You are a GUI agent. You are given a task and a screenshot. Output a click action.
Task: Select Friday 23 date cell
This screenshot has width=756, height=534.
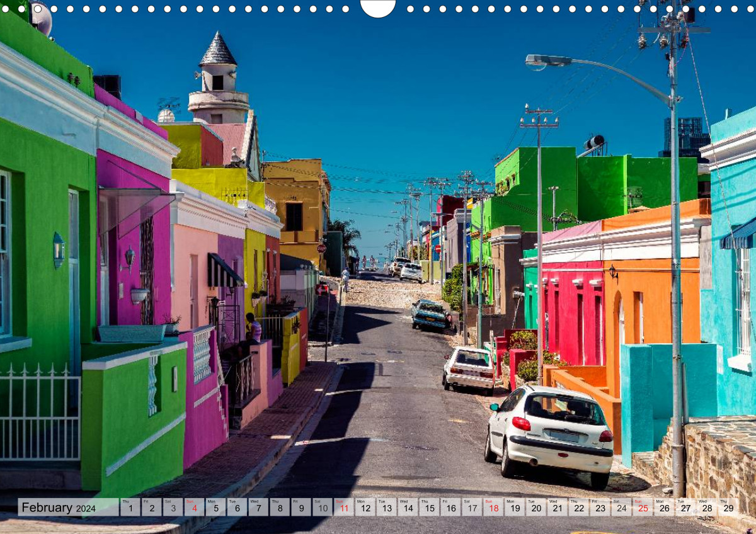[601, 508]
